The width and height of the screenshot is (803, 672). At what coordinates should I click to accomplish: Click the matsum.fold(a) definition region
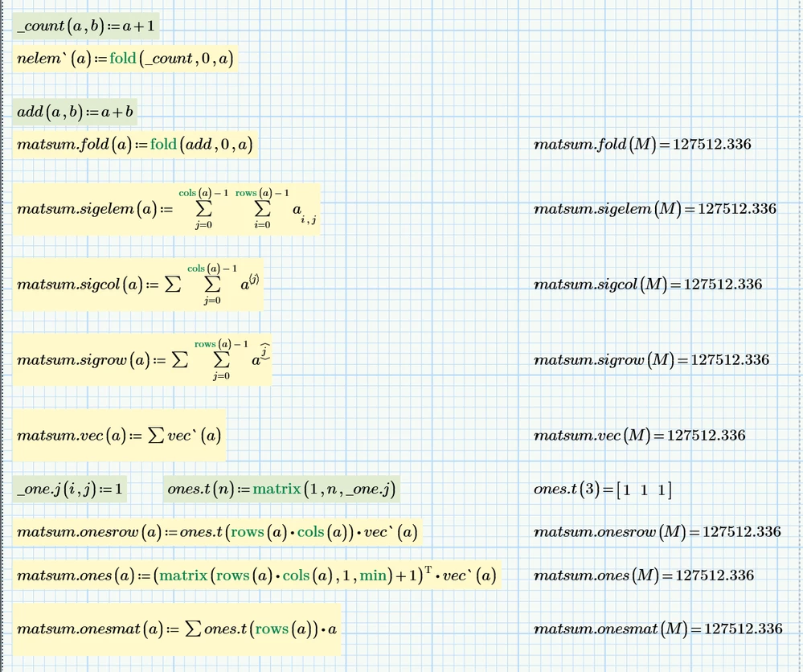coord(135,145)
